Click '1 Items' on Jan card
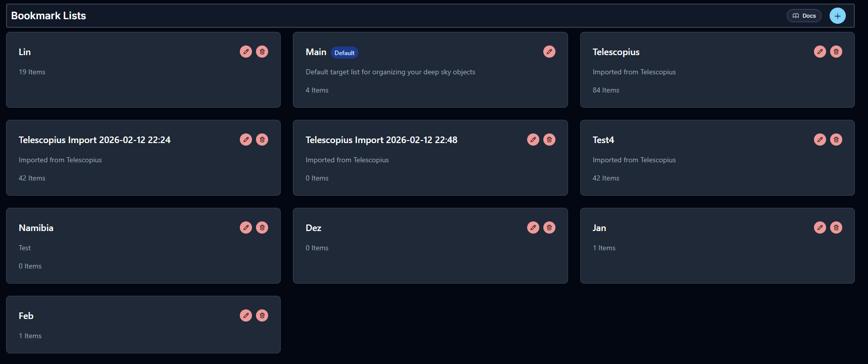This screenshot has height=364, width=868. 604,248
